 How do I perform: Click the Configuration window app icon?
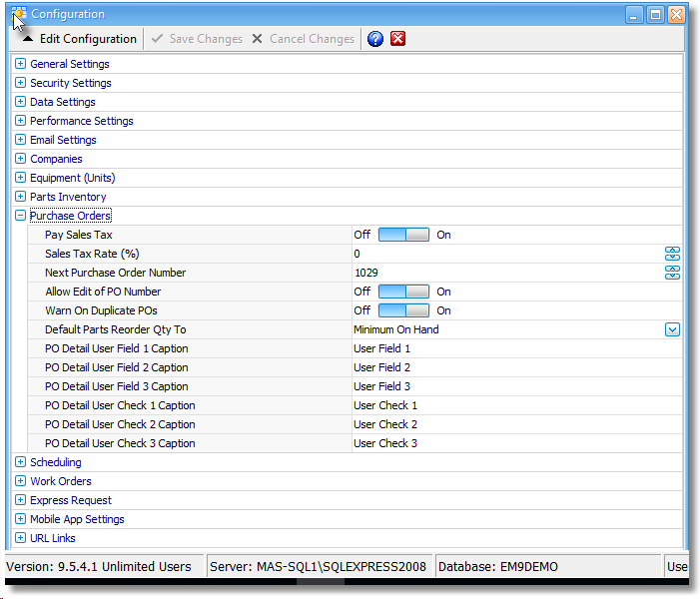pos(19,14)
